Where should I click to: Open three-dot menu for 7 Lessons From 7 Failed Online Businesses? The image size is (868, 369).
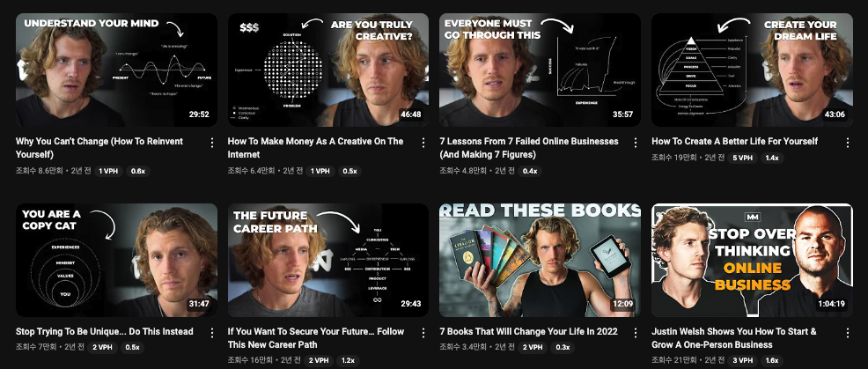tap(636, 143)
